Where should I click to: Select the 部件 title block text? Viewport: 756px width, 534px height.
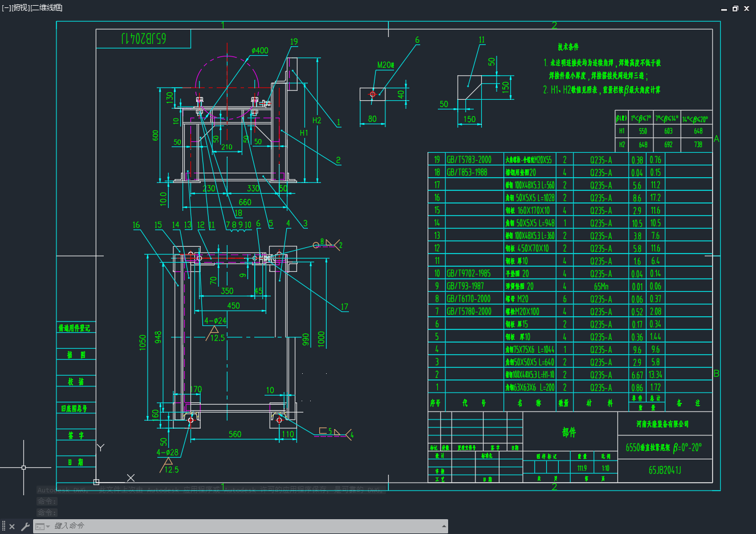[x=569, y=433]
